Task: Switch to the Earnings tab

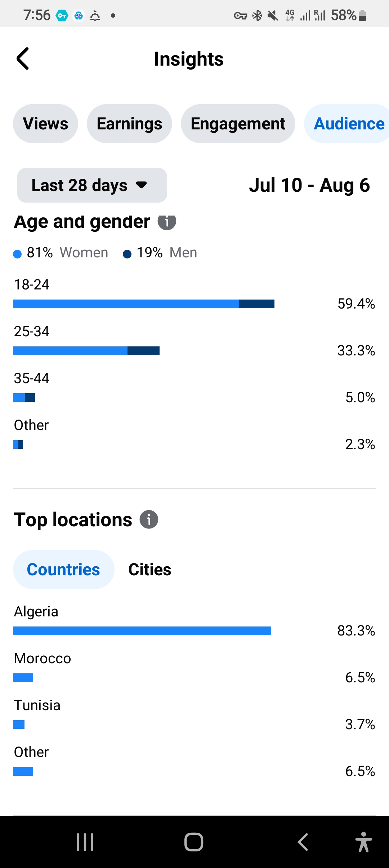Action: 129,124
